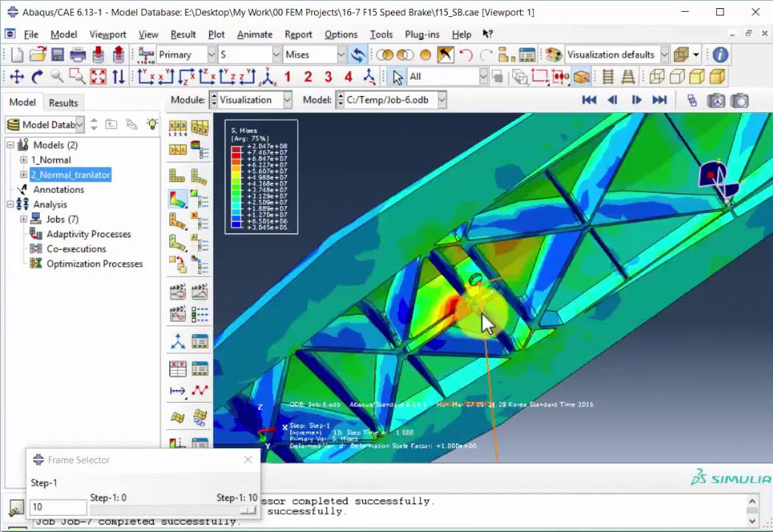Image resolution: width=773 pixels, height=532 pixels.
Task: Apply custom view 1
Action: (x=288, y=76)
